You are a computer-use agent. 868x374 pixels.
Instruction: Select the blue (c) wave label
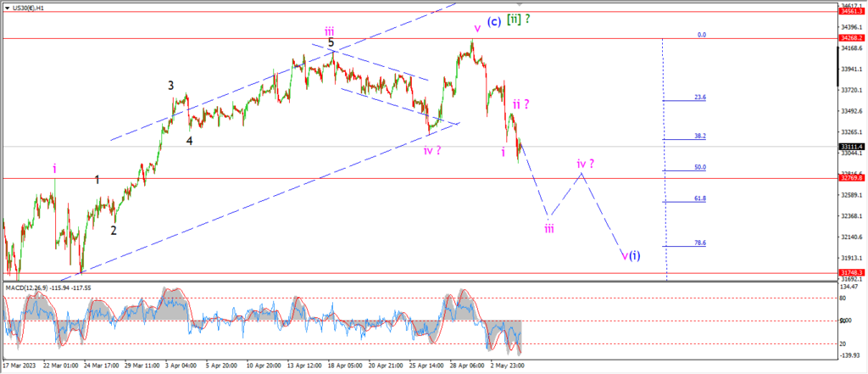(494, 21)
